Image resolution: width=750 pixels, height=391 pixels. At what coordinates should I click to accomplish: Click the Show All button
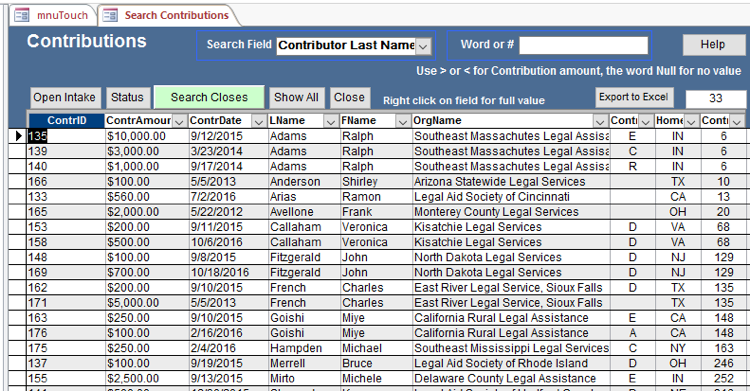click(297, 98)
